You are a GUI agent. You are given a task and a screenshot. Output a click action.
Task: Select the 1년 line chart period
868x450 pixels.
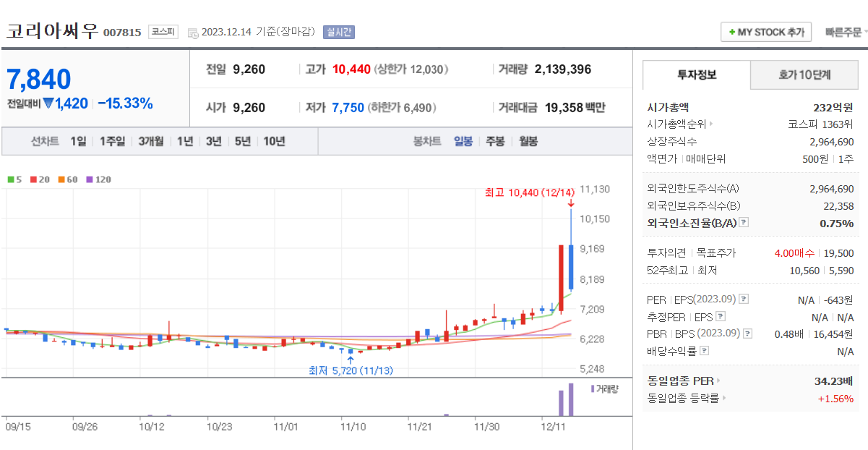185,141
